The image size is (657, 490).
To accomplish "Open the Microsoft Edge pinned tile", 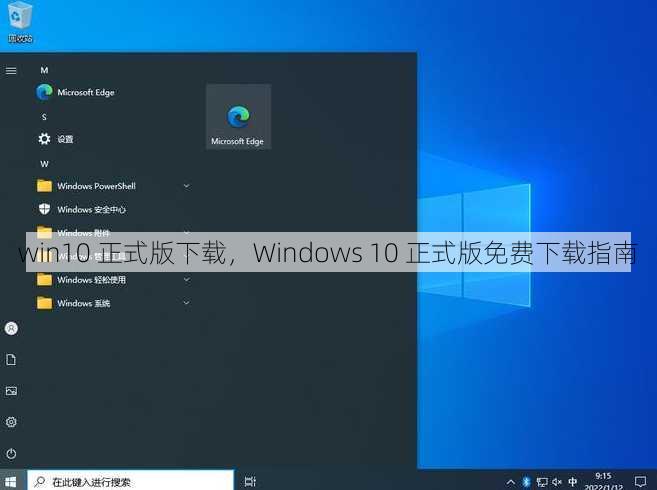I will 238,117.
